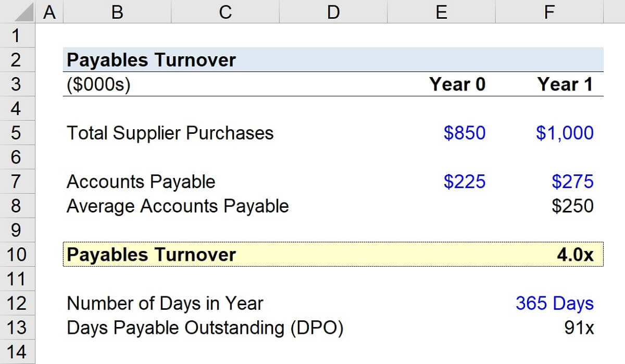Select row 10 header
Screen dimensions: 625x364
(x=16, y=255)
